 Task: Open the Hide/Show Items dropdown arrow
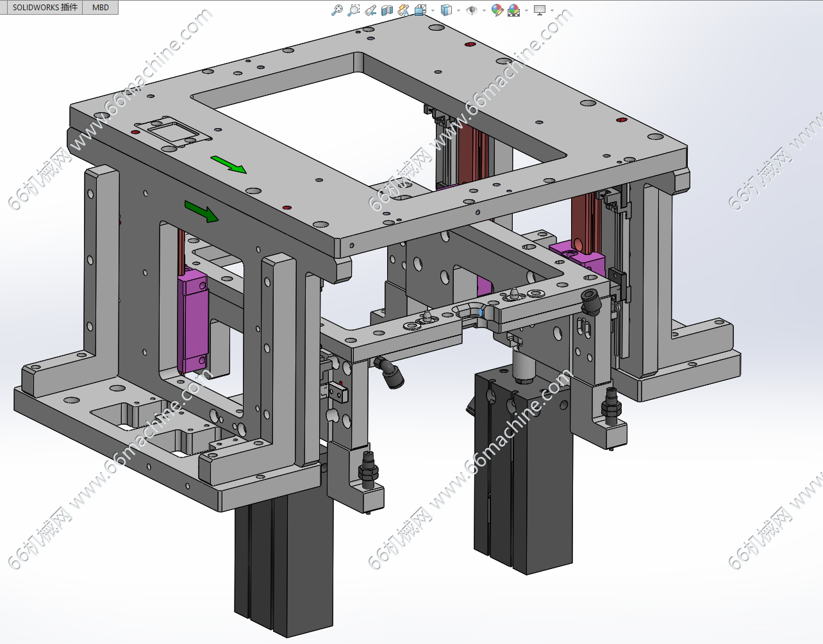pyautogui.click(x=483, y=10)
